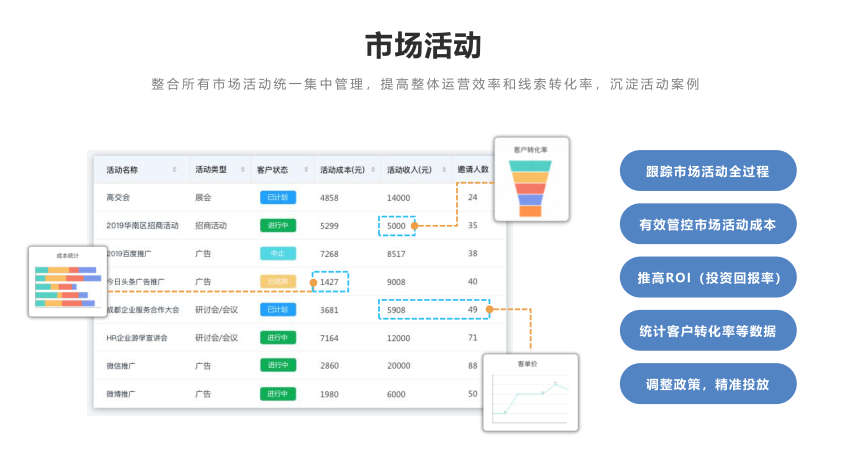Click the 展会 activity type cell

point(203,198)
